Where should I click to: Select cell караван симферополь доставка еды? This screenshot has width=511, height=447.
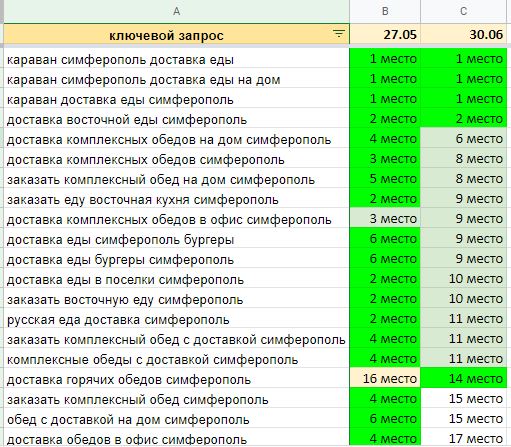[176, 59]
